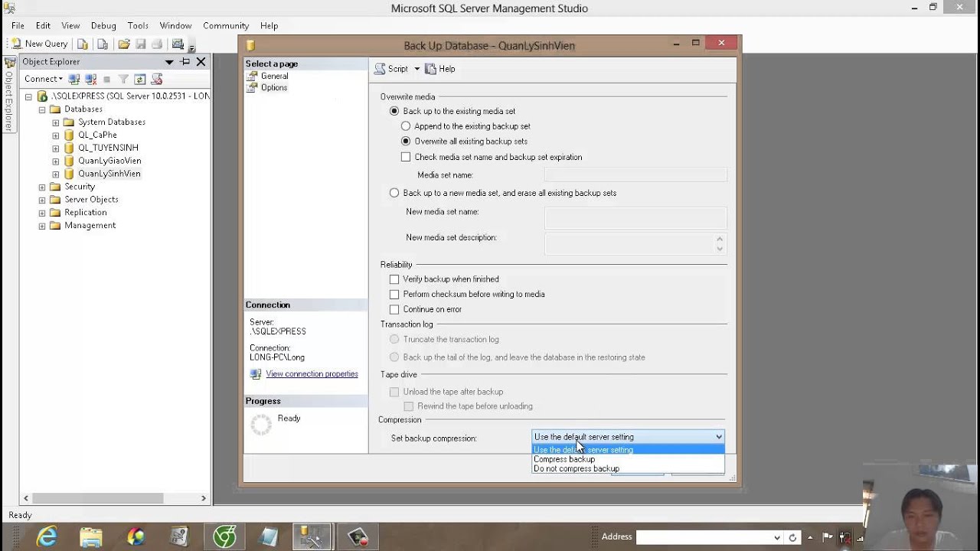Collapse the Databases tree node
980x551 pixels.
(42, 109)
